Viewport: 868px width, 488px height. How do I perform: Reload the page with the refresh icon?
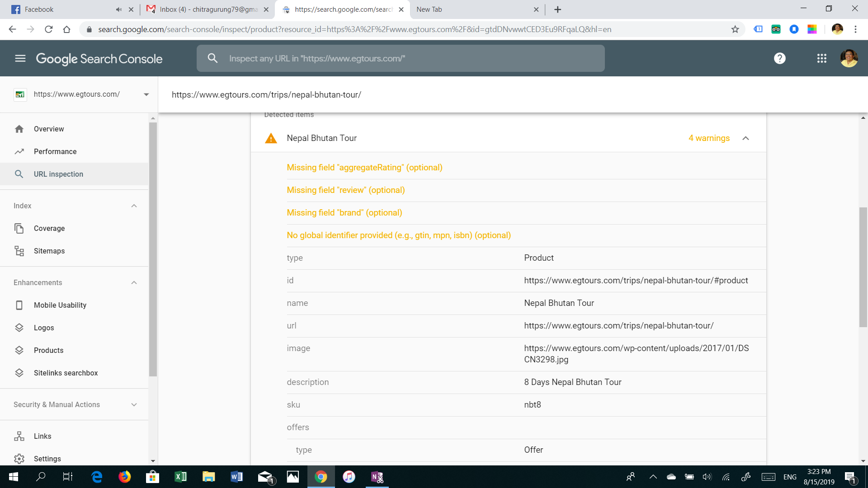(49, 29)
